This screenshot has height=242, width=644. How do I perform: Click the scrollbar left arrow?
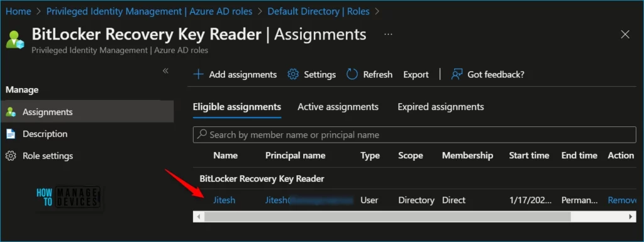click(198, 217)
